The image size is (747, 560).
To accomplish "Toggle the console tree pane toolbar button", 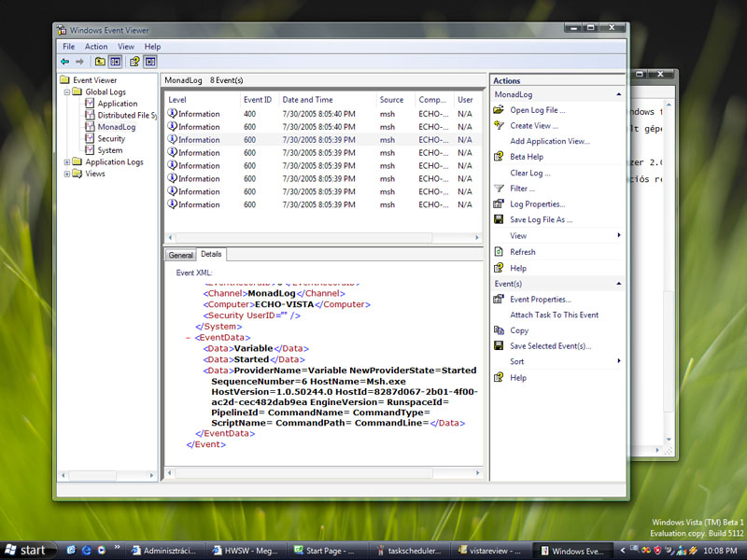I will [x=115, y=62].
